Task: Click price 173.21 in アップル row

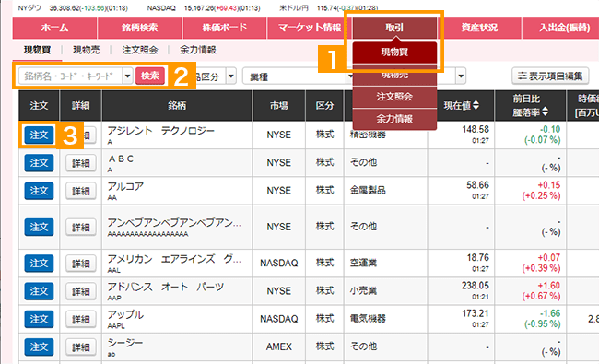Action: point(476,313)
